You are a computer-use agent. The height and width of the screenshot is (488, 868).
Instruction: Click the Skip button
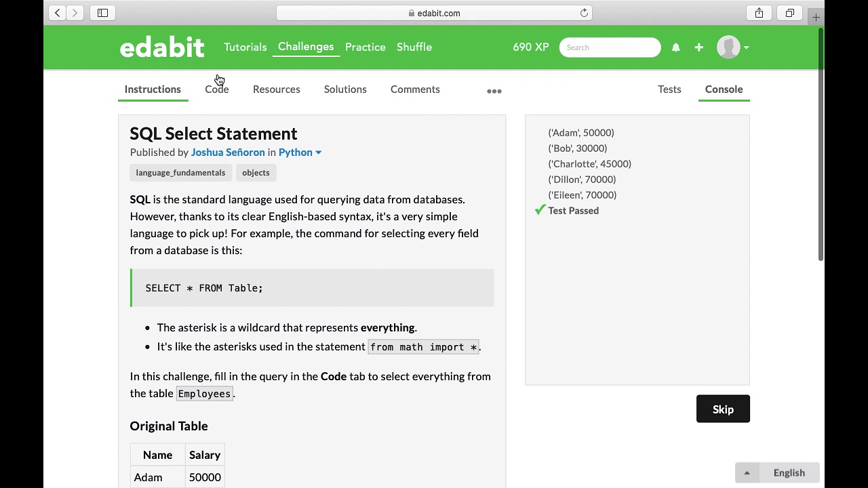coord(723,409)
